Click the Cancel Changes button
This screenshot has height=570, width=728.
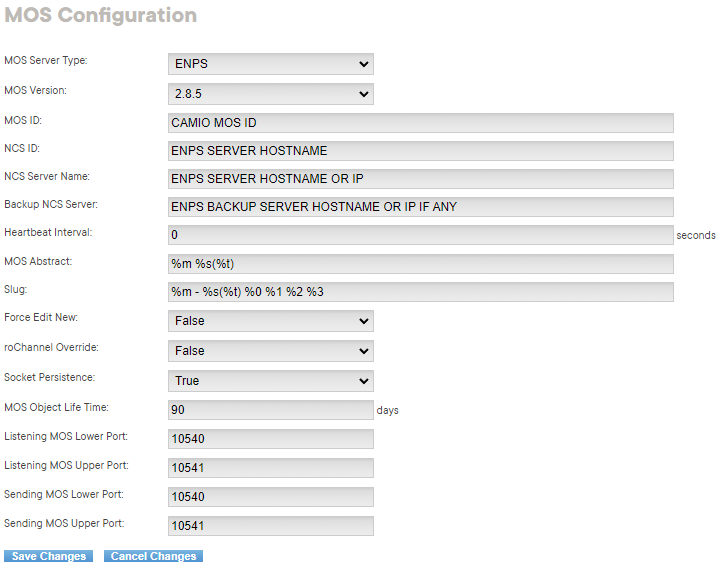[x=153, y=556]
